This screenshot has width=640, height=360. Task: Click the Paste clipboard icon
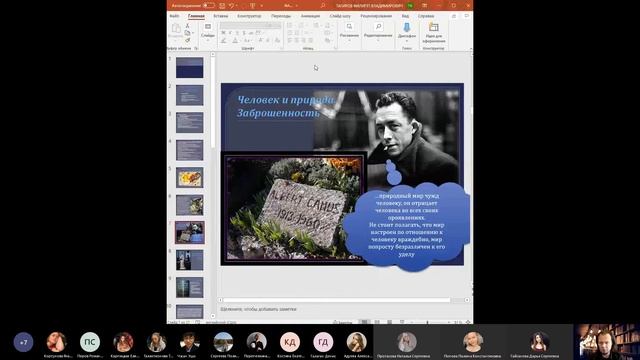tap(176, 29)
